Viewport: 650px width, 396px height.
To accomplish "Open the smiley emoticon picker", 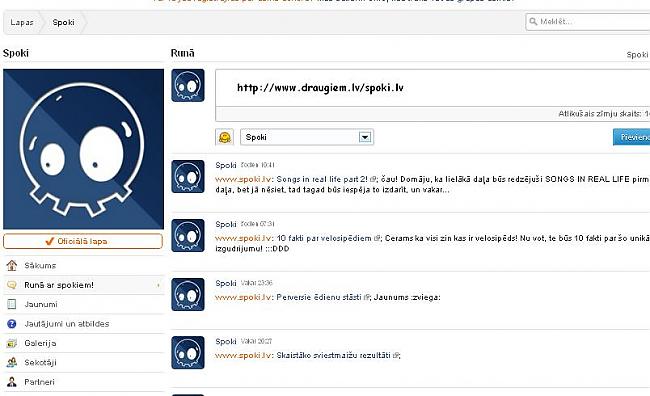I will tap(225, 137).
